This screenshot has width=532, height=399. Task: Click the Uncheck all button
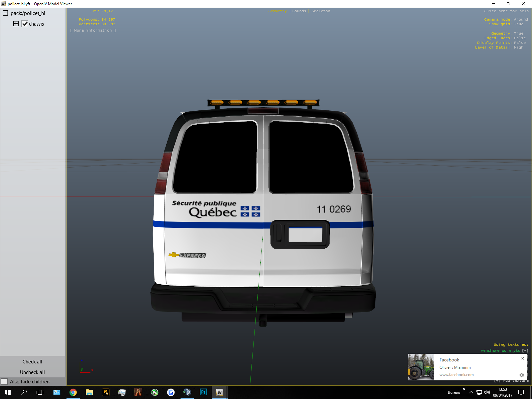point(32,372)
